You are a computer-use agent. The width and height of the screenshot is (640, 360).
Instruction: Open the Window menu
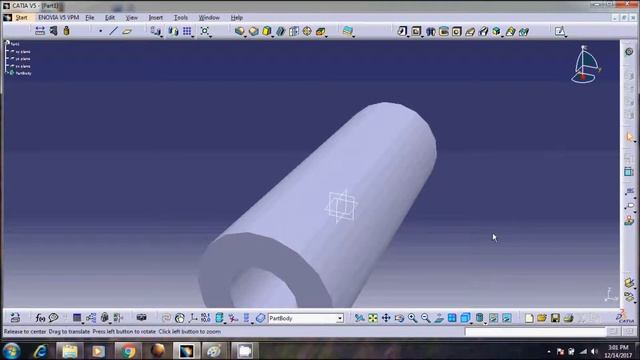[209, 18]
